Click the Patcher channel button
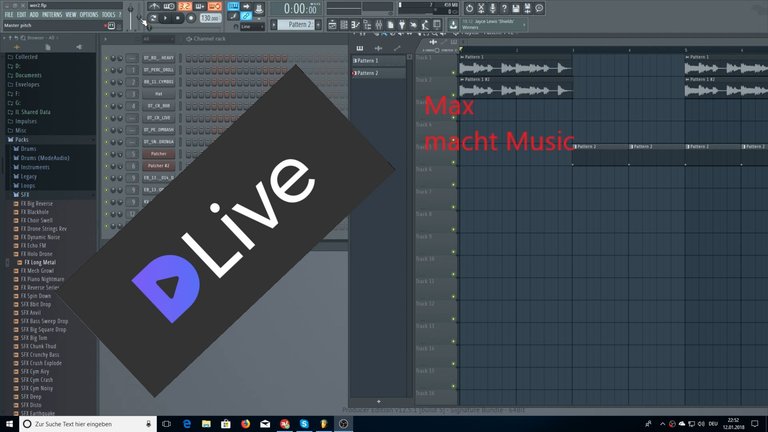Screen dimensions: 768x432 [x=159, y=154]
